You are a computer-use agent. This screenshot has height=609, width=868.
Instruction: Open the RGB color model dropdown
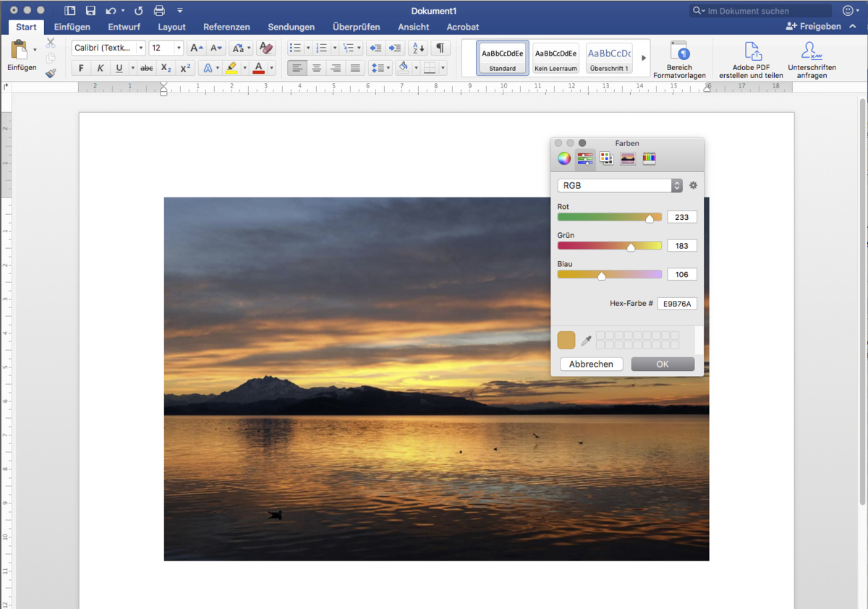click(x=619, y=185)
